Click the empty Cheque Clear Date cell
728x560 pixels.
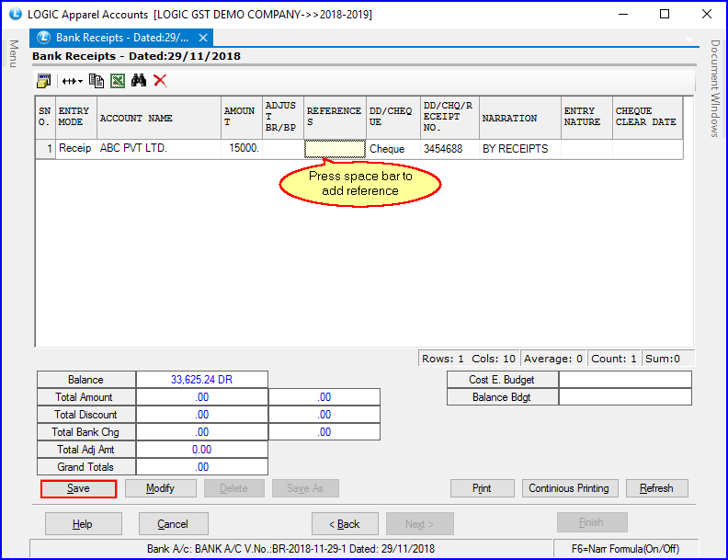pyautogui.click(x=647, y=149)
